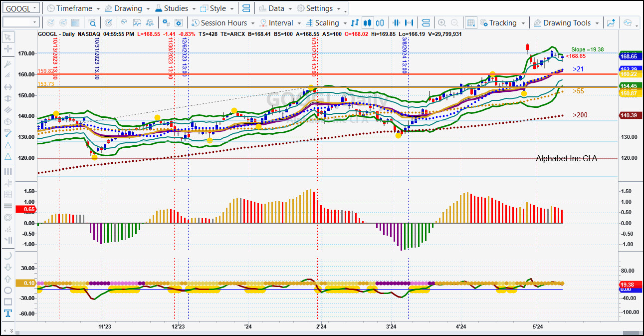Click the orange 0.10 indicator value label

(x=26, y=284)
